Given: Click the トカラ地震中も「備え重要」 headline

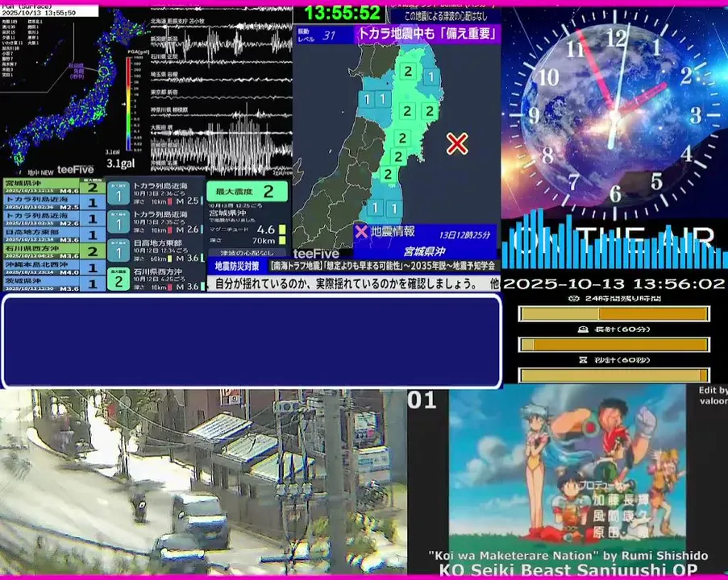Looking at the screenshot, I should click(x=427, y=34).
